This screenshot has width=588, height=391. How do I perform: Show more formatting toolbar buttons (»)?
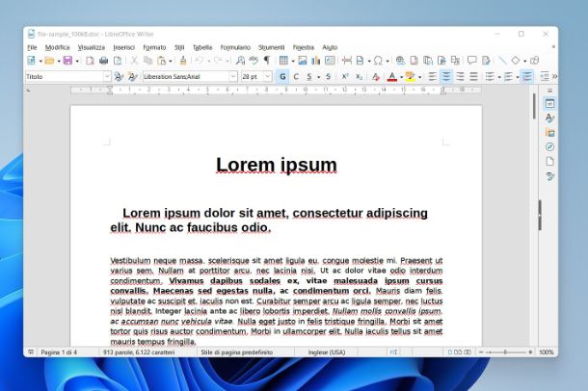(554, 77)
